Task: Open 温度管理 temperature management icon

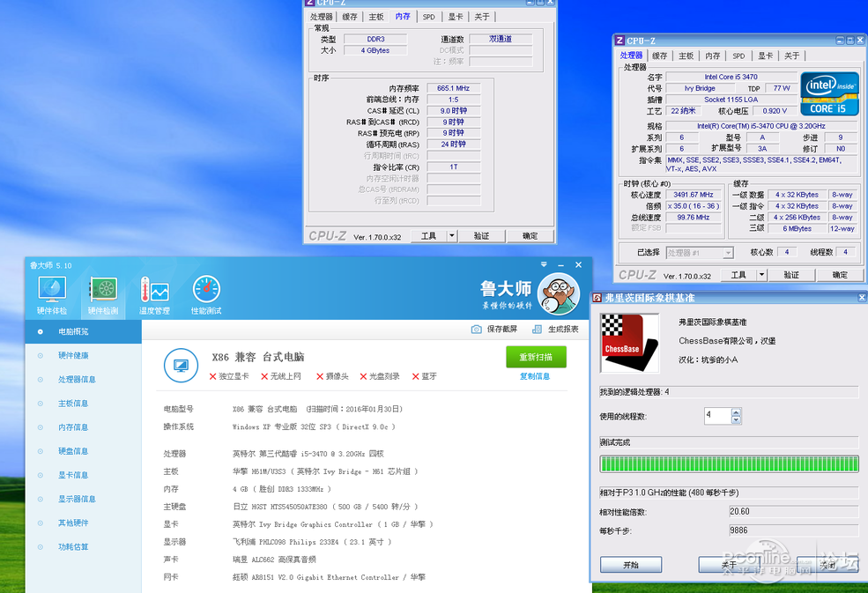Action: click(154, 295)
